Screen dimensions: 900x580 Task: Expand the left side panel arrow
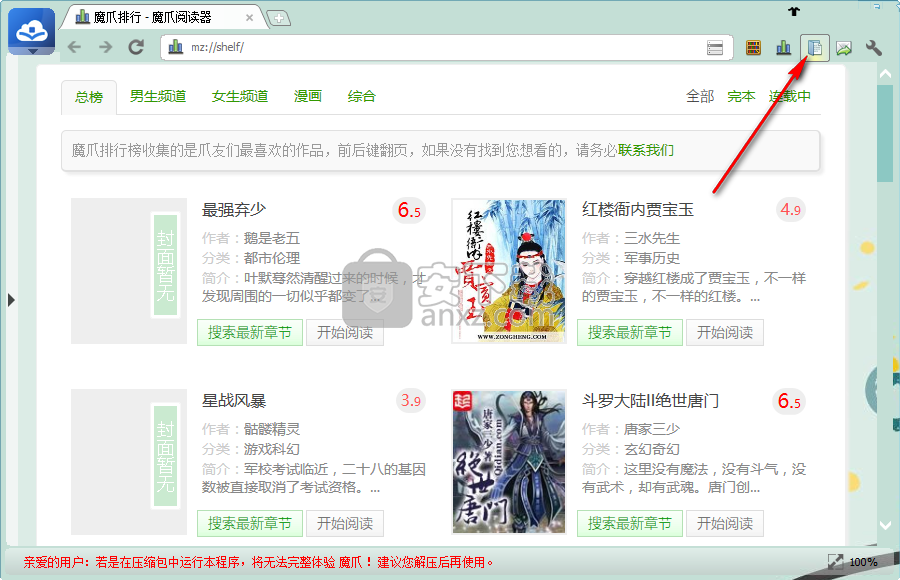point(11,300)
